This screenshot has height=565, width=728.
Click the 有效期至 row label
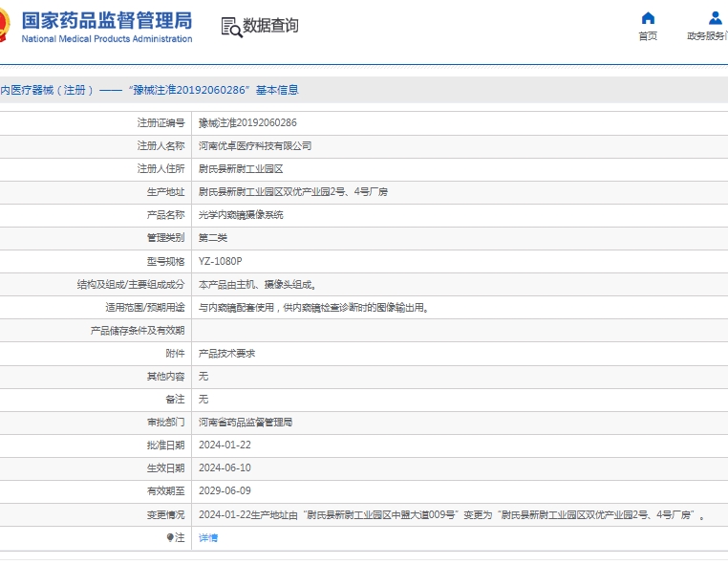(x=165, y=490)
